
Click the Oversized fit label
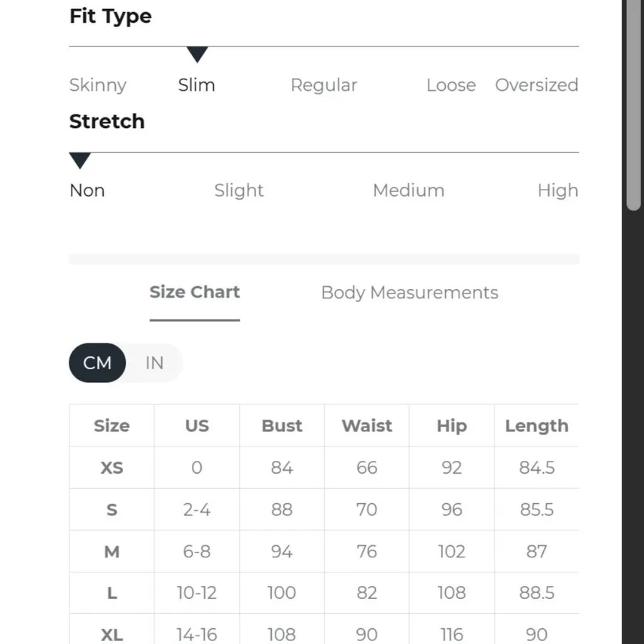(537, 85)
